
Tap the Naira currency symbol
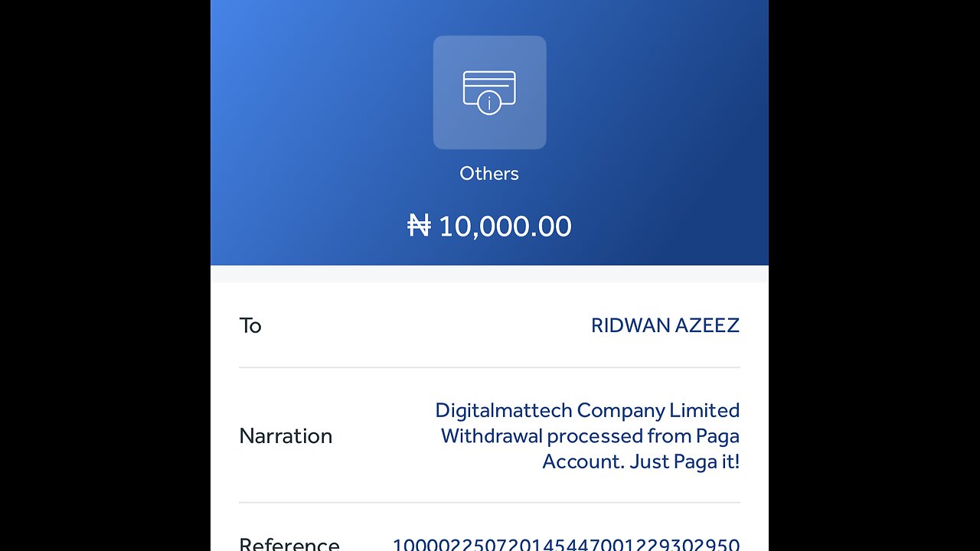pos(419,226)
